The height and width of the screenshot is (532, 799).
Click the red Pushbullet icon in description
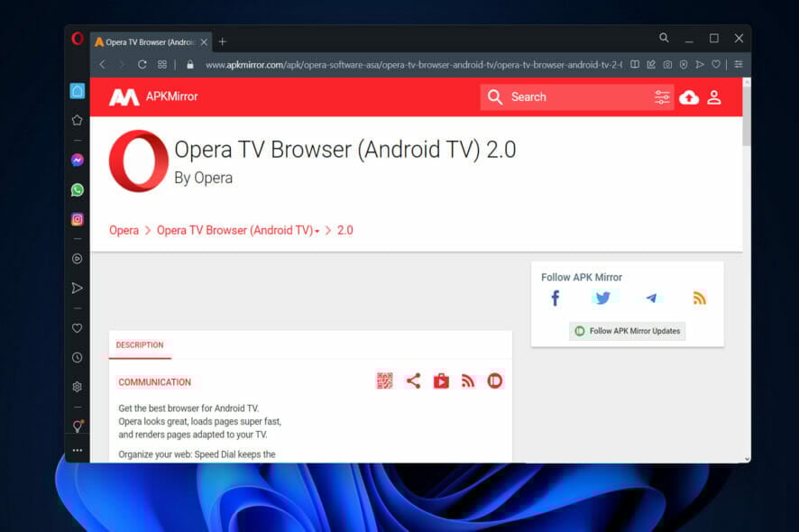coord(495,381)
